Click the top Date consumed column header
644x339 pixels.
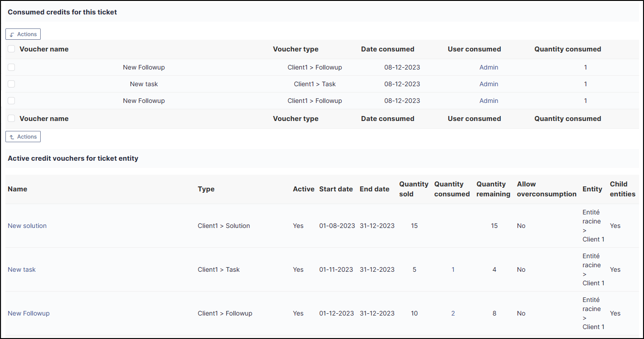(387, 49)
